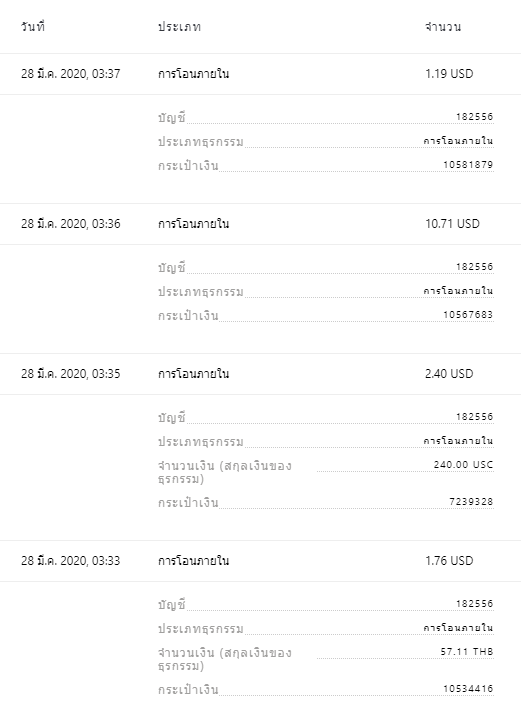Image resolution: width=521 pixels, height=720 pixels.
Task: Collapse the 03:36 transaction row
Action: [260, 224]
